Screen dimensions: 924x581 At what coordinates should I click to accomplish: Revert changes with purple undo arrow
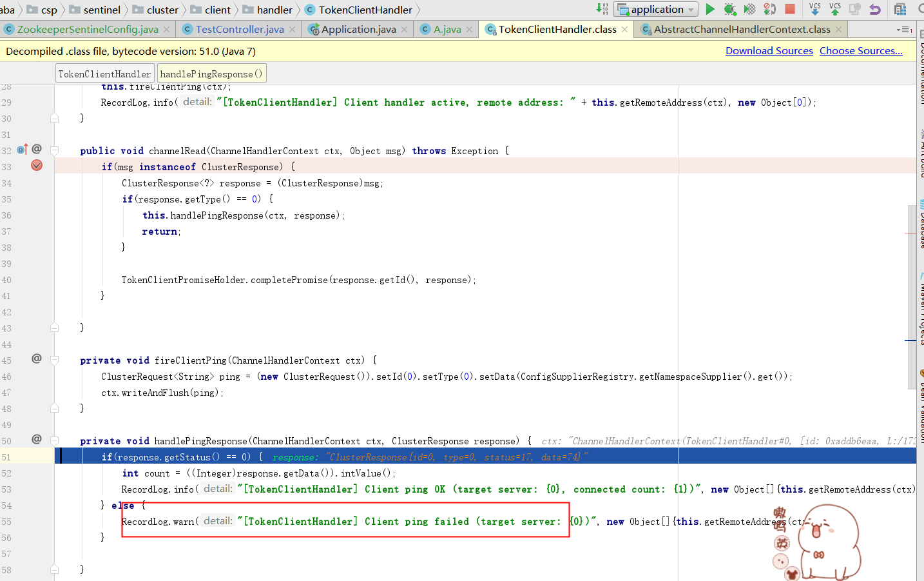pyautogui.click(x=875, y=9)
